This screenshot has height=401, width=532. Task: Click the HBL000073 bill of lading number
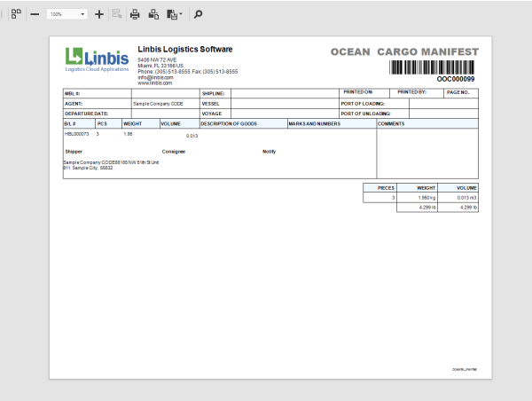coord(76,134)
